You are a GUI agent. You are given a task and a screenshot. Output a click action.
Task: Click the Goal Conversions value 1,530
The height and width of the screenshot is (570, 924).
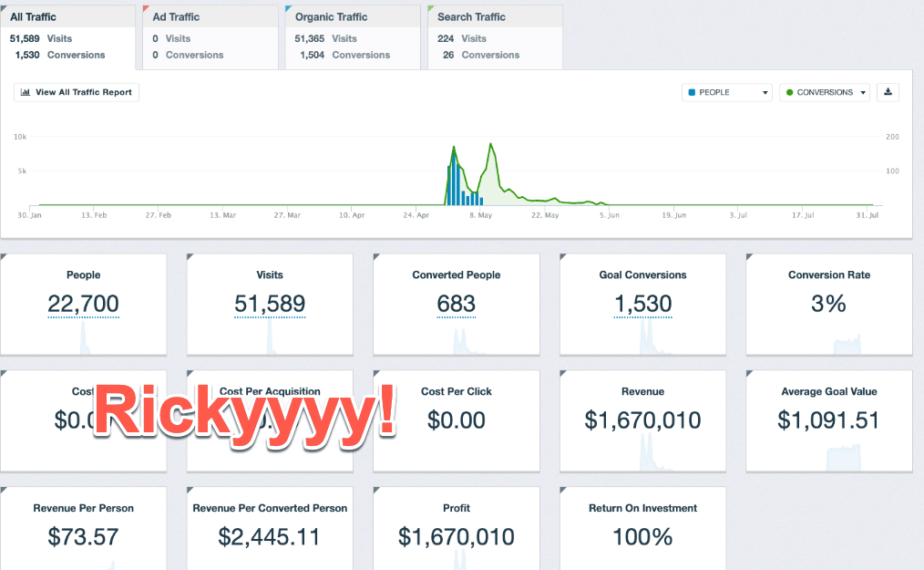(643, 304)
